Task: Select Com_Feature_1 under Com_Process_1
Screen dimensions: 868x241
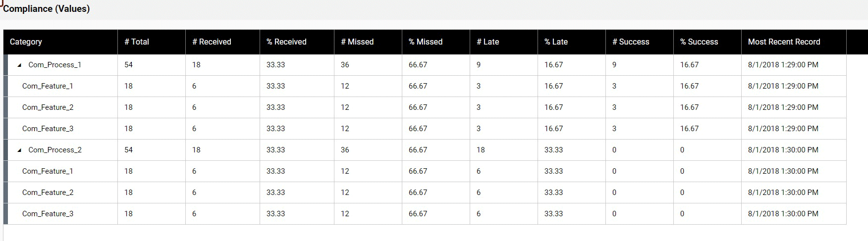Action: coord(48,86)
